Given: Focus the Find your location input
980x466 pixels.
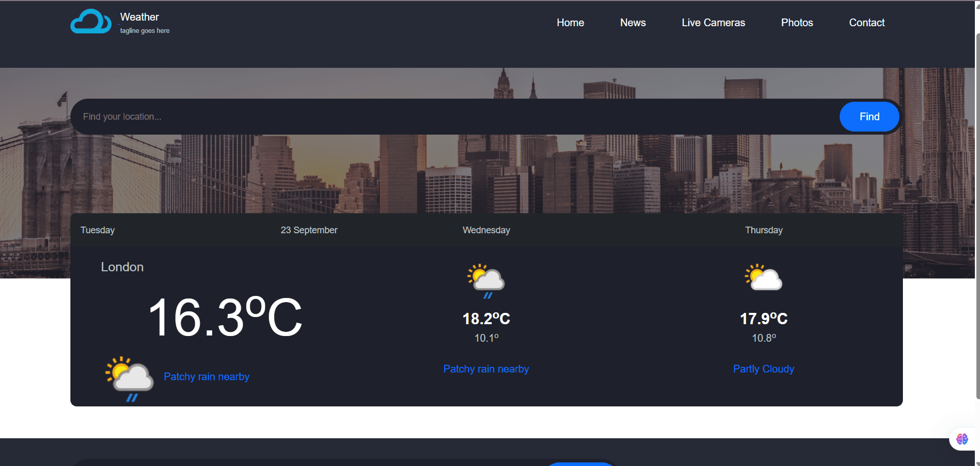Looking at the screenshot, I should 452,117.
